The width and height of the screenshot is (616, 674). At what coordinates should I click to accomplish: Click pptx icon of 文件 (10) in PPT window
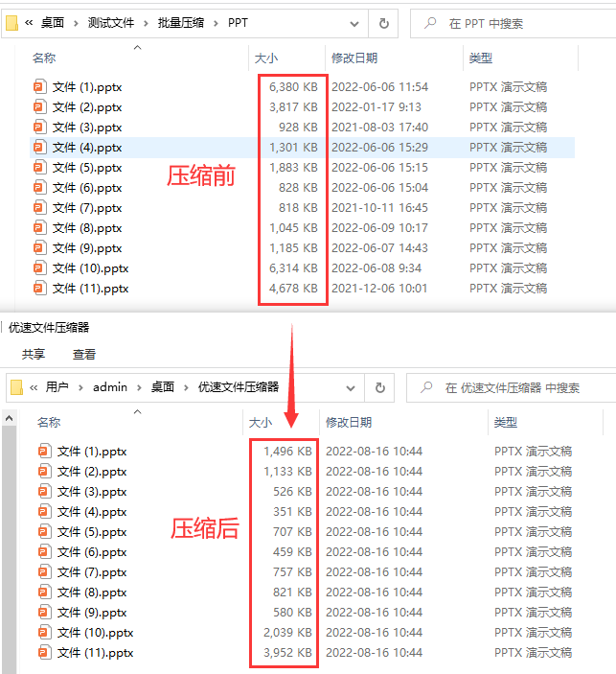point(39,268)
